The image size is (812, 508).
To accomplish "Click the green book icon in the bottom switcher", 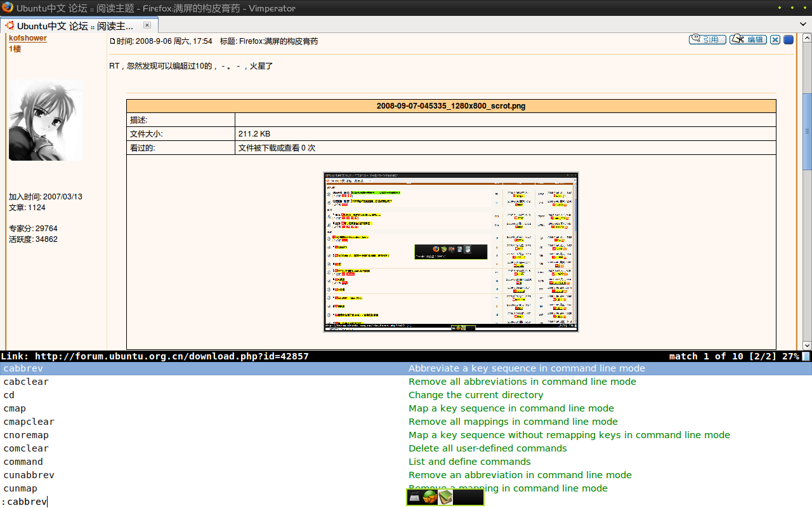I will point(445,497).
